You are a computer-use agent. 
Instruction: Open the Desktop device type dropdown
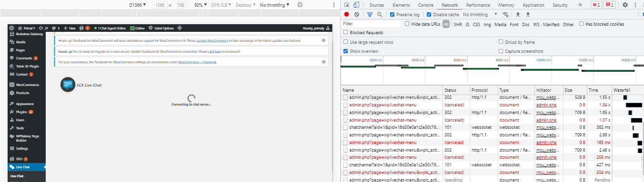click(246, 5)
